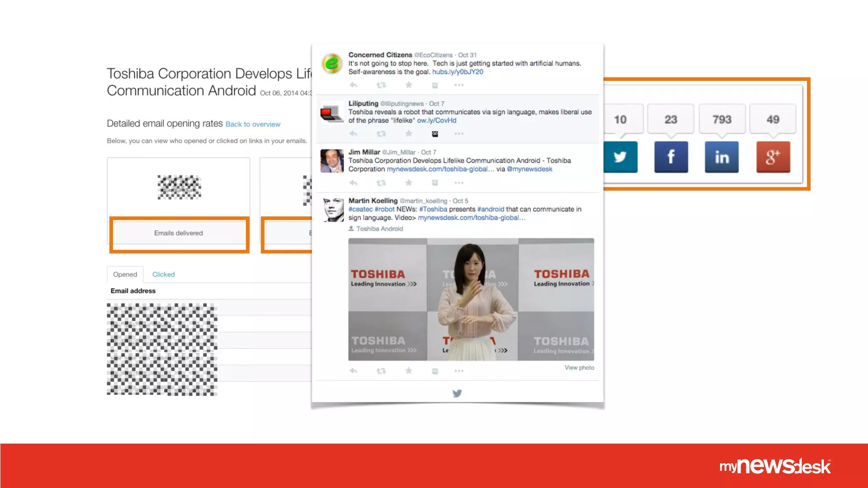The image size is (868, 488).
Task: Open the hubs.ly/y0bJY20 link
Action: tap(457, 72)
